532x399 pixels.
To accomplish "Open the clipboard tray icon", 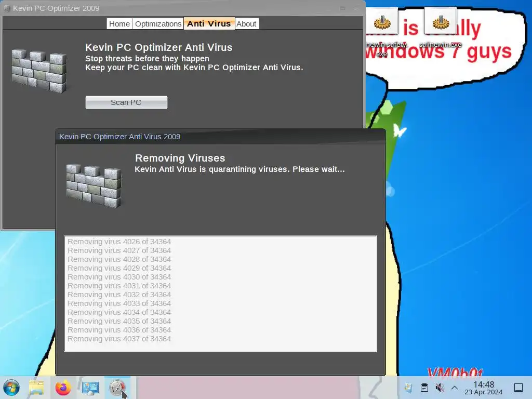I will 424,388.
